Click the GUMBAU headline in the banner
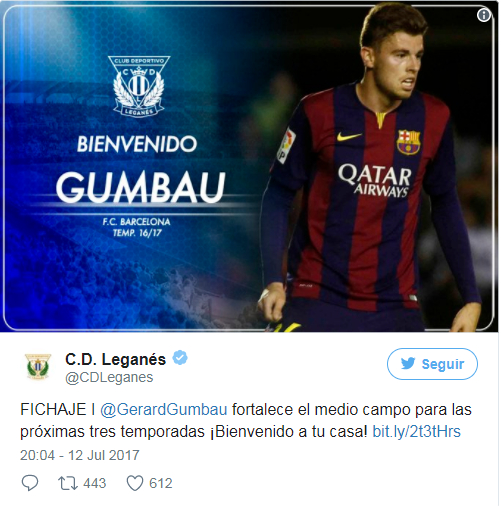Viewport: 501px width, 506px height. tap(141, 187)
